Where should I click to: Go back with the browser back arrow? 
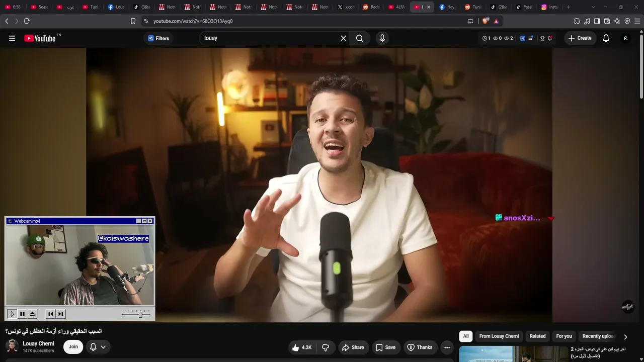(7, 21)
